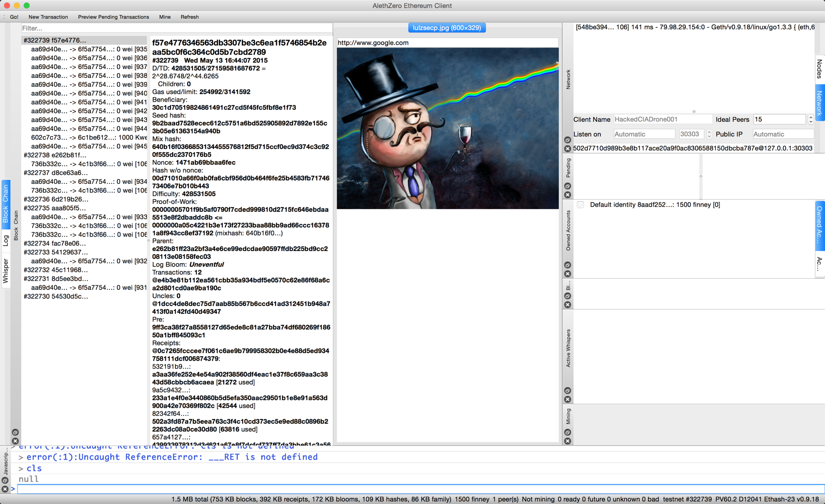Click the listen port 30303 stepper
Image resolution: width=825 pixels, height=504 pixels.
(x=709, y=134)
